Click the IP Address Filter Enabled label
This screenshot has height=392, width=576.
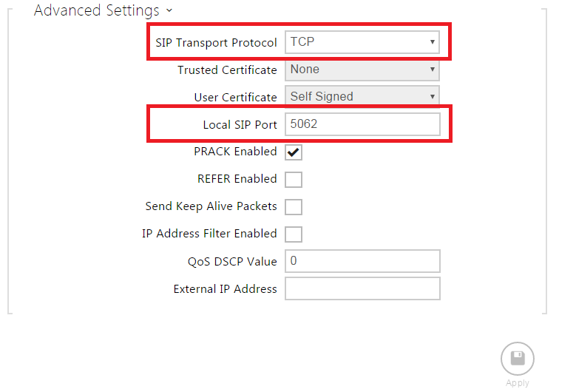coord(209,234)
